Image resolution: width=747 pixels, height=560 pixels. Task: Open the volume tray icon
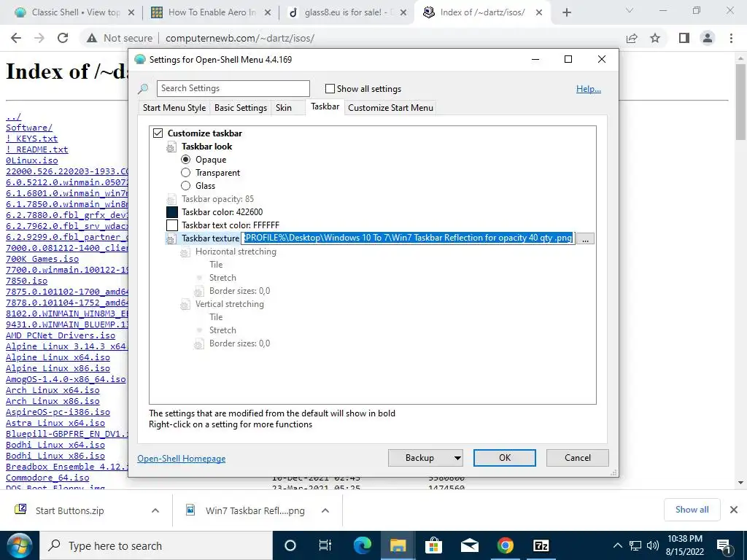653,545
